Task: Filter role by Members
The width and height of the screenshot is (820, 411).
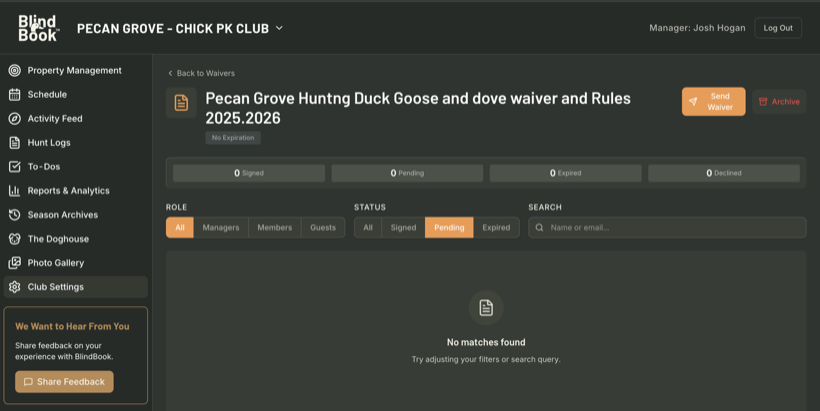Action: coord(275,227)
